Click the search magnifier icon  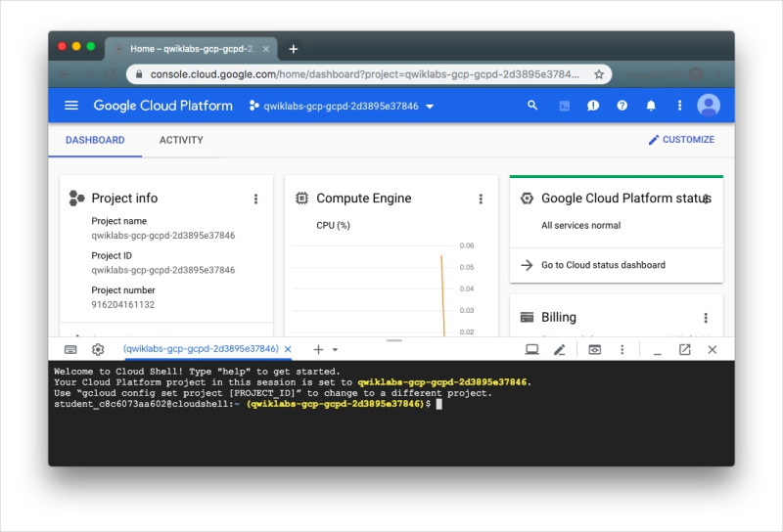coord(532,106)
